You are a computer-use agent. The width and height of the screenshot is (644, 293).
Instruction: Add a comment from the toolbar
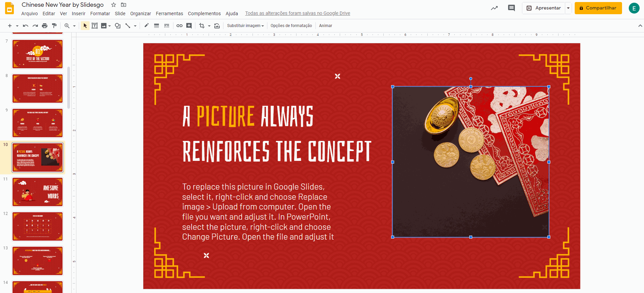point(189,26)
